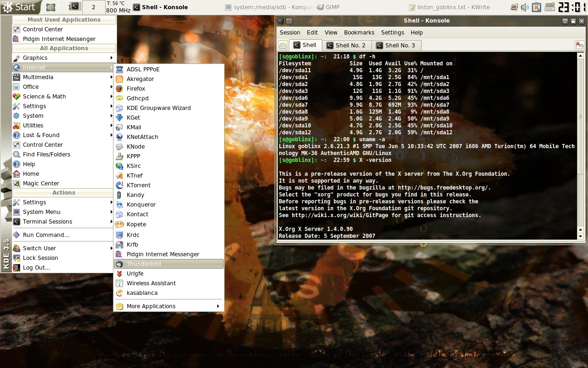Viewport: 588px width, 368px height.
Task: Open the Klipper clipboard tray icon
Action: (x=536, y=7)
